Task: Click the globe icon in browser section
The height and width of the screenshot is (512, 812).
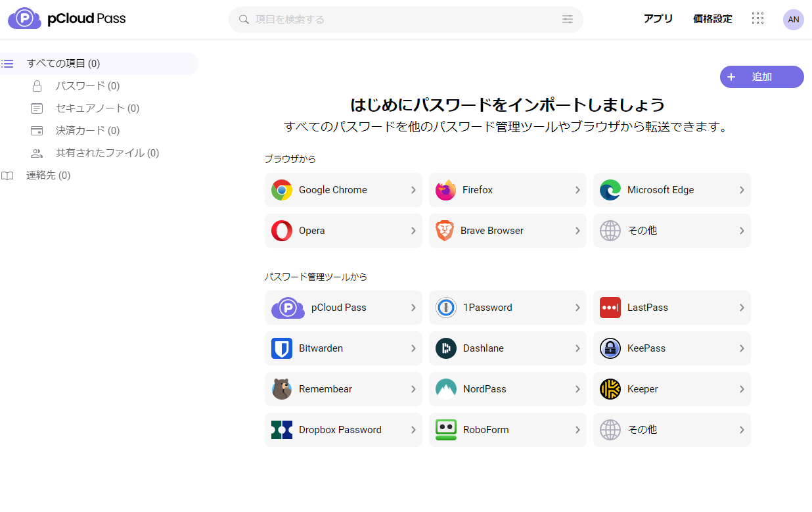Action: coord(610,231)
